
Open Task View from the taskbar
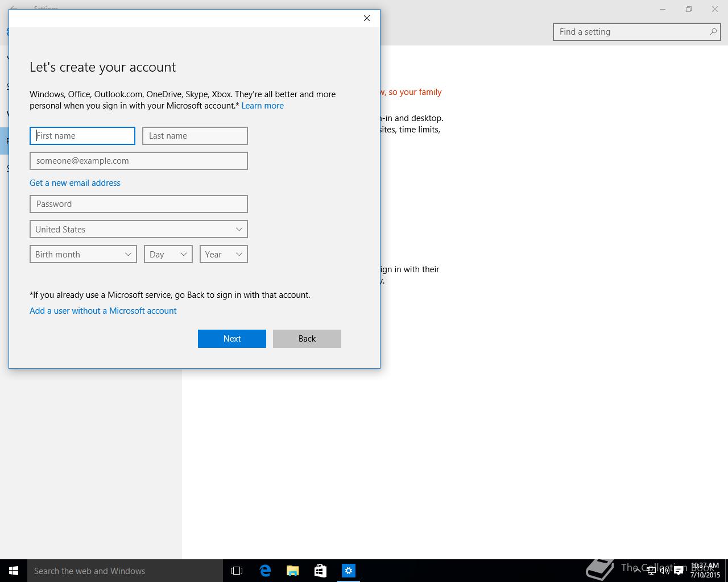[237, 571]
